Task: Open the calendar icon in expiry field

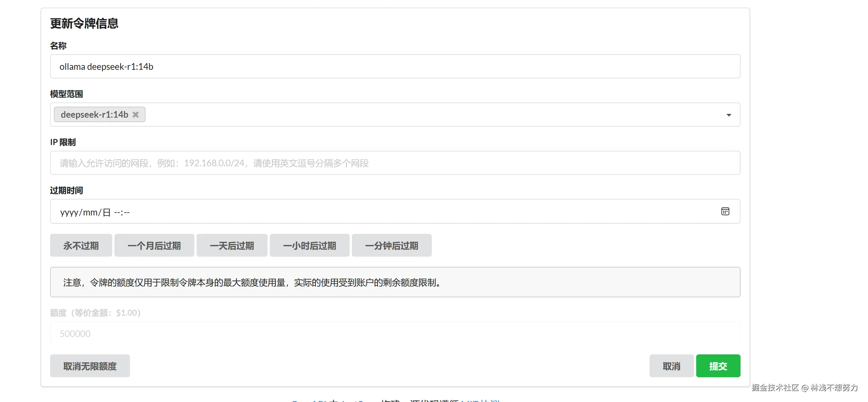Action: [725, 211]
